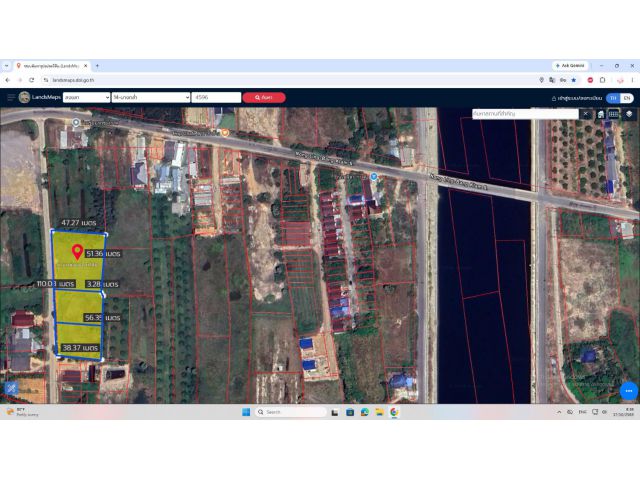Open the Chrome profile avatar
This screenshot has height=480, width=640.
[x=620, y=80]
